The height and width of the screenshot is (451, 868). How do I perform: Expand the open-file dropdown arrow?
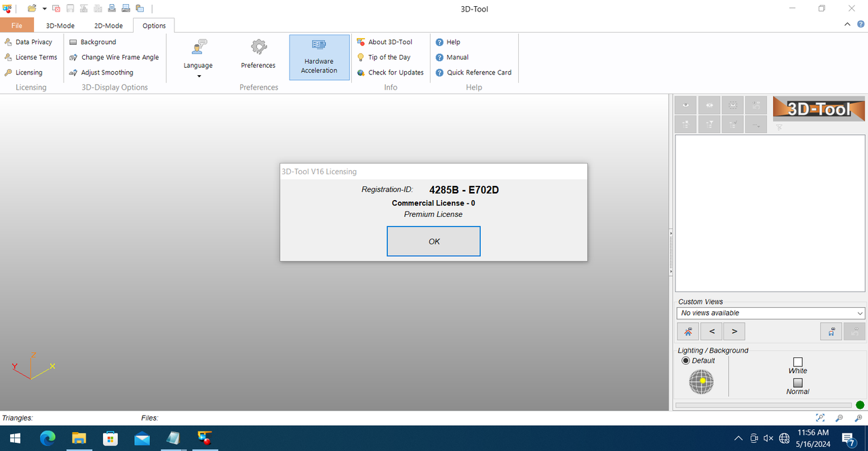[44, 9]
